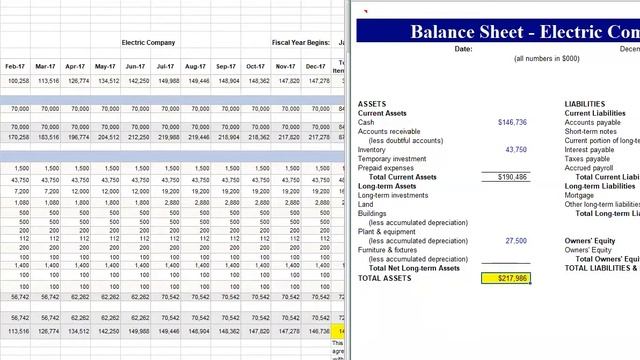
Task: Select the Apr-17 column header cell
Action: tap(76, 67)
